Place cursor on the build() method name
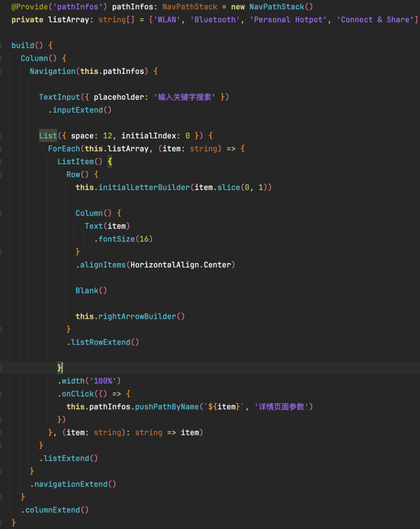Viewport: 420px width, 529px height. (x=23, y=45)
